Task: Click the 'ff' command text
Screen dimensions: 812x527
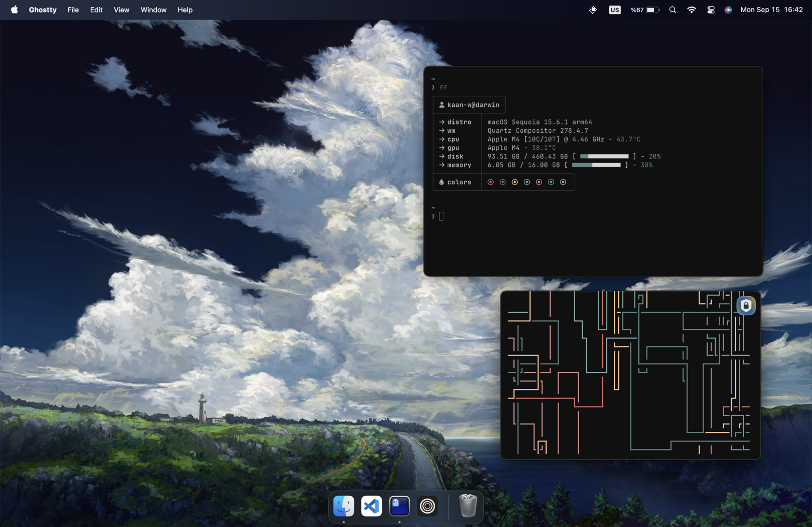Action: pos(443,88)
